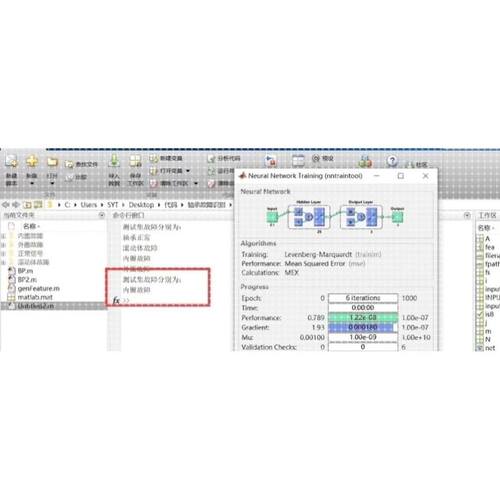This screenshot has width=500, height=500.
Task: Expand the second folder in Current Folder
Action: pyautogui.click(x=4, y=245)
